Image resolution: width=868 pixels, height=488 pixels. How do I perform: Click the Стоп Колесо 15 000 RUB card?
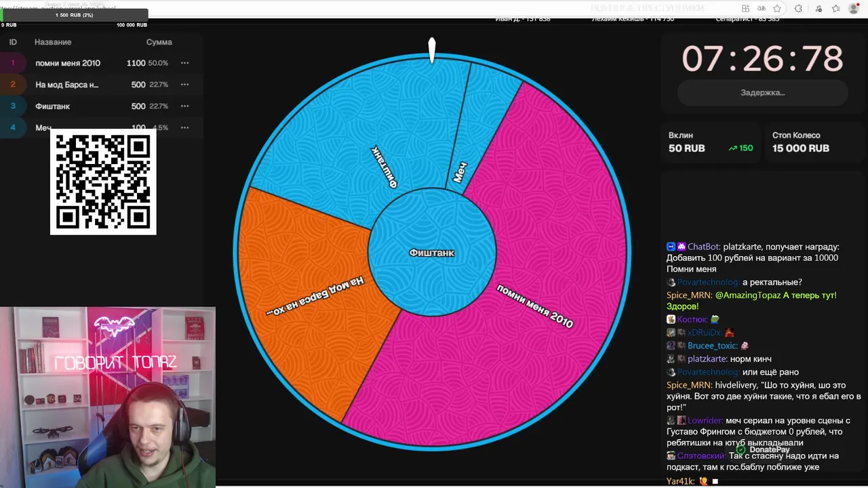pos(816,142)
